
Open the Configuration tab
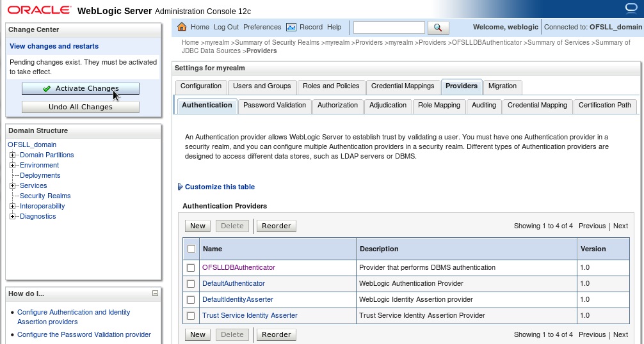point(201,86)
